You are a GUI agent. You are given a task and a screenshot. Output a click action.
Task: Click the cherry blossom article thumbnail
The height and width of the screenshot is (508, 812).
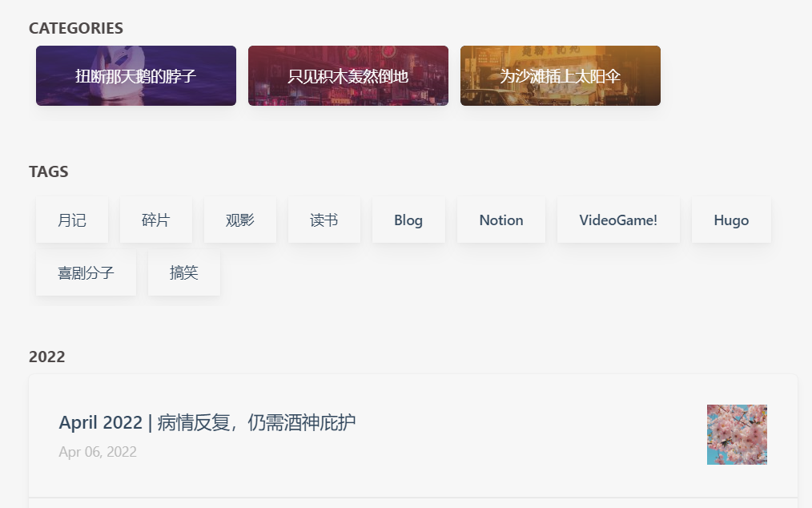737,434
